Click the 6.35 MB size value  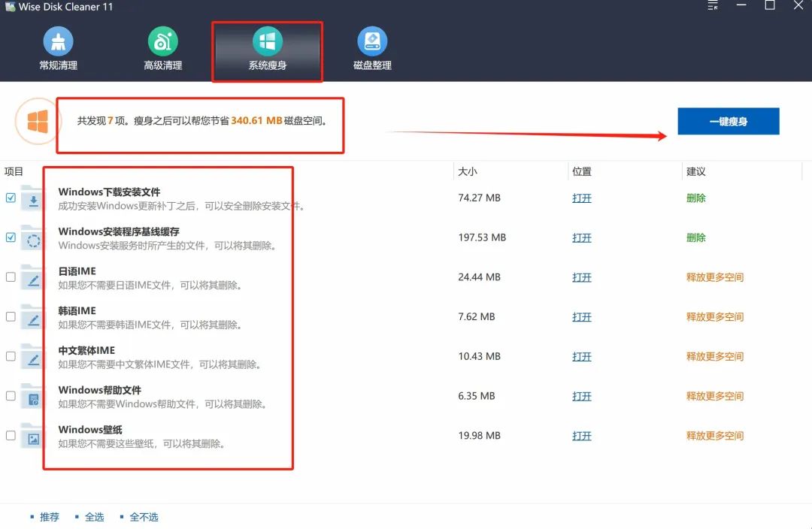point(477,395)
